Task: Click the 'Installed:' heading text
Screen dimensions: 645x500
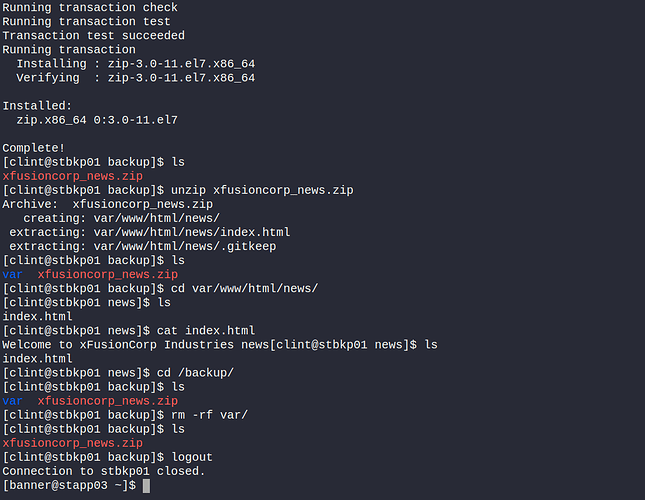Action: (x=37, y=106)
